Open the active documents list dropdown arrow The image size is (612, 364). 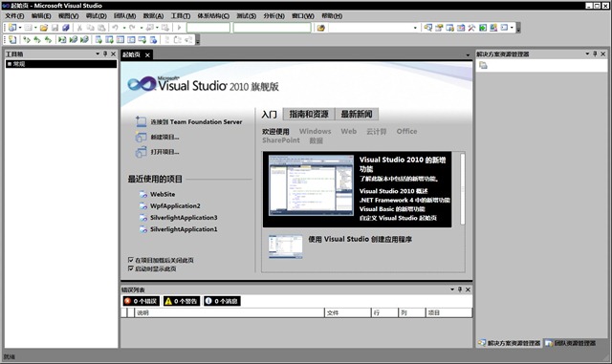click(468, 55)
